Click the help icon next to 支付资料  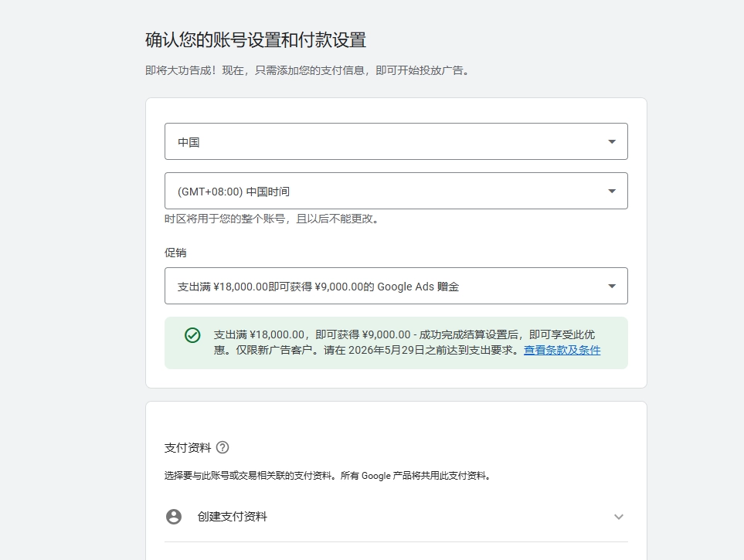[x=222, y=447]
